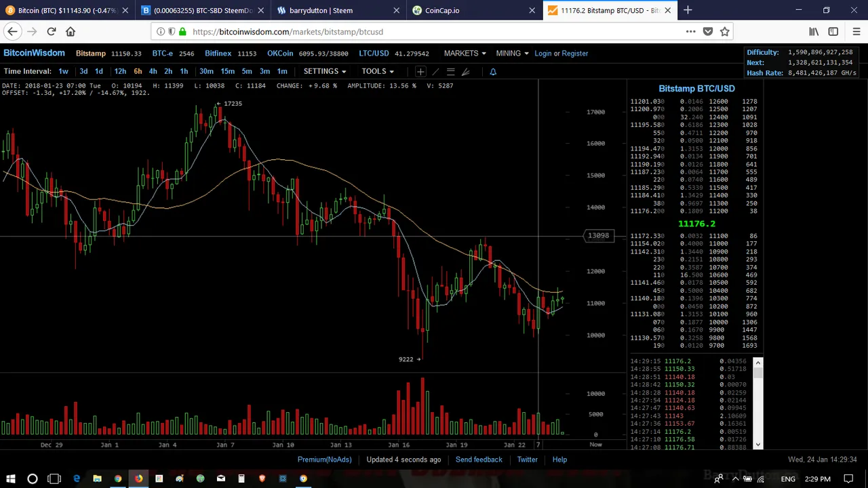
Task: Close the Bitstamp BTC/USD tab
Action: point(668,10)
